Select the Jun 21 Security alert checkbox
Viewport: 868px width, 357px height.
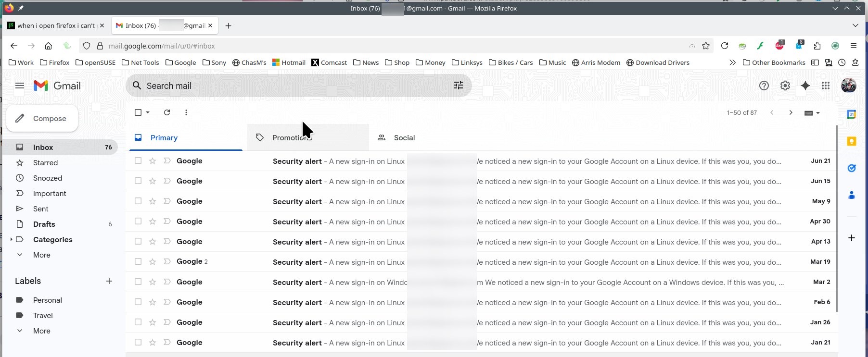coord(138,160)
